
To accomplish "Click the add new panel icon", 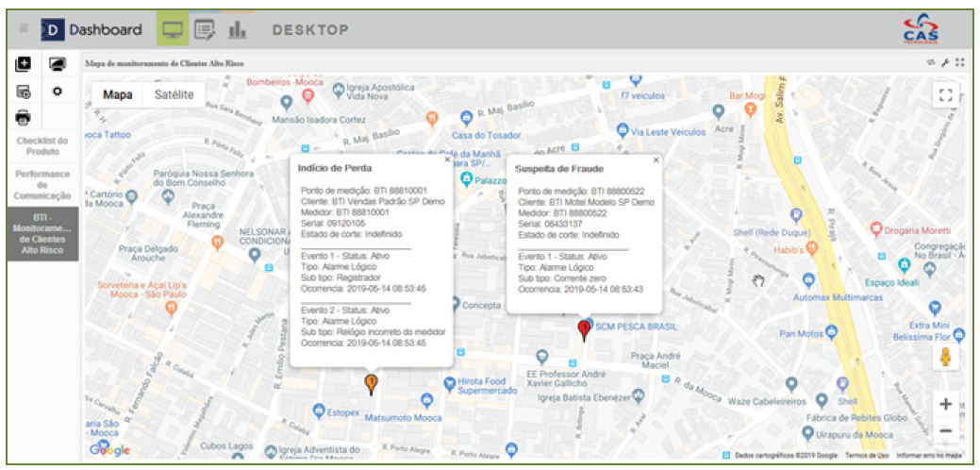I will [x=24, y=64].
